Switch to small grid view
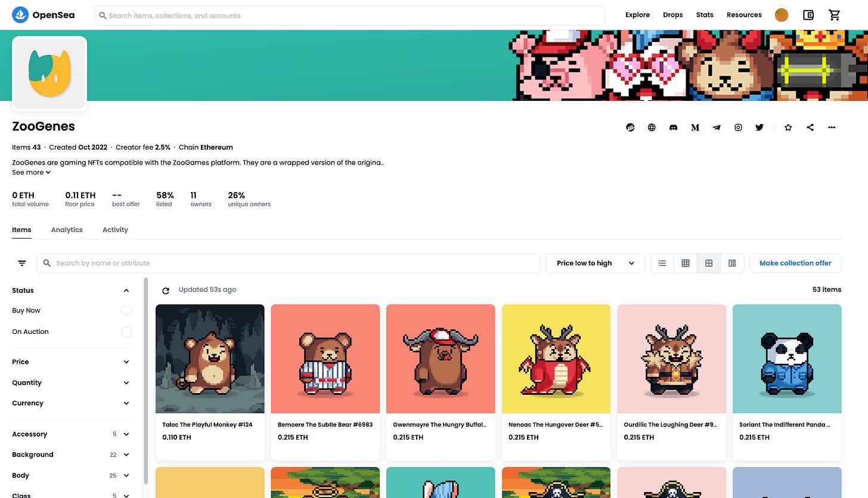The height and width of the screenshot is (498, 868). [x=686, y=263]
